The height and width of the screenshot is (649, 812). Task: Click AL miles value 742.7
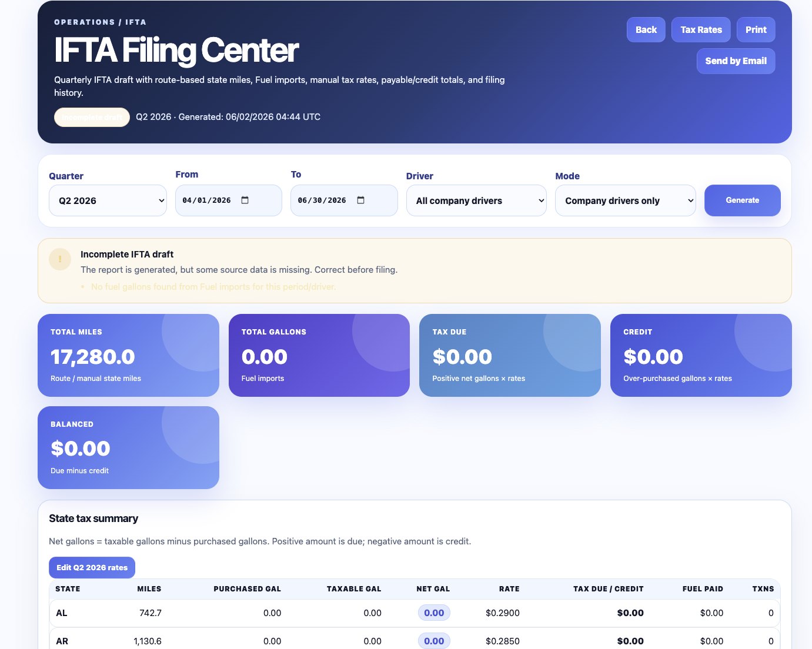pyautogui.click(x=151, y=613)
